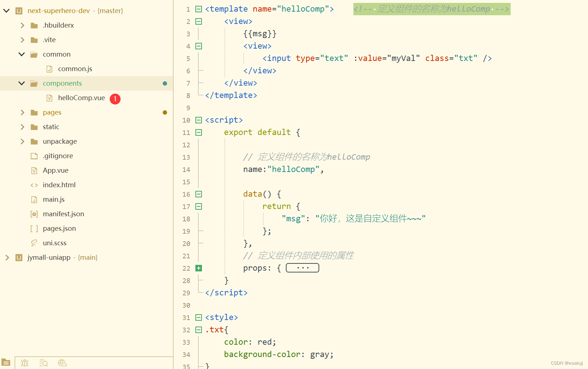
Task: Unfold the props block at line 22
Action: [x=199, y=268]
